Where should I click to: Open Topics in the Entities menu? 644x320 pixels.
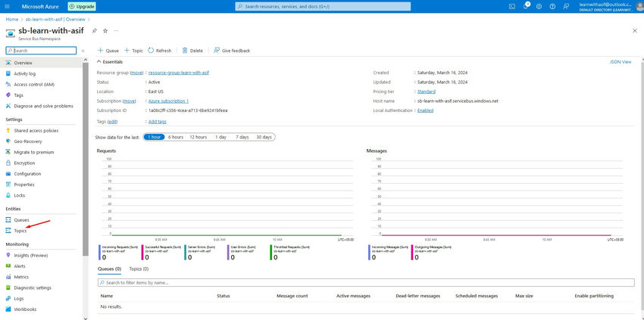coord(20,230)
